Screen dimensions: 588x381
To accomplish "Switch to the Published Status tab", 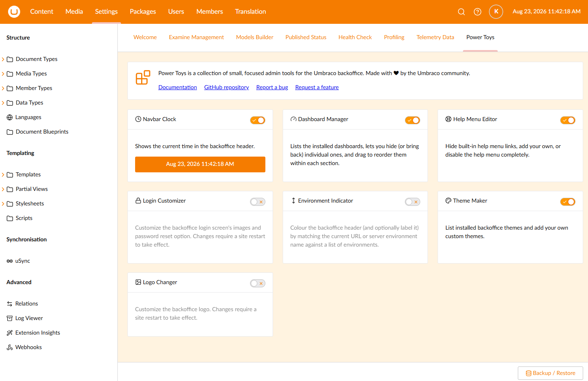I will click(x=306, y=38).
